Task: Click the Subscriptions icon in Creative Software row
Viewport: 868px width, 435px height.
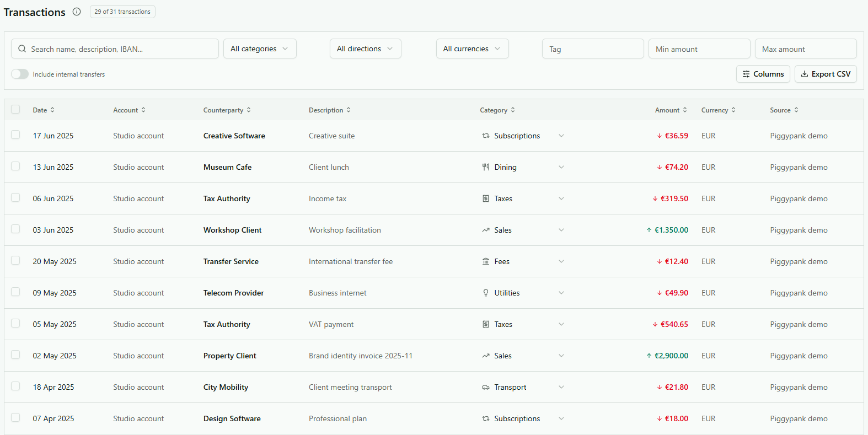Action: pyautogui.click(x=486, y=136)
